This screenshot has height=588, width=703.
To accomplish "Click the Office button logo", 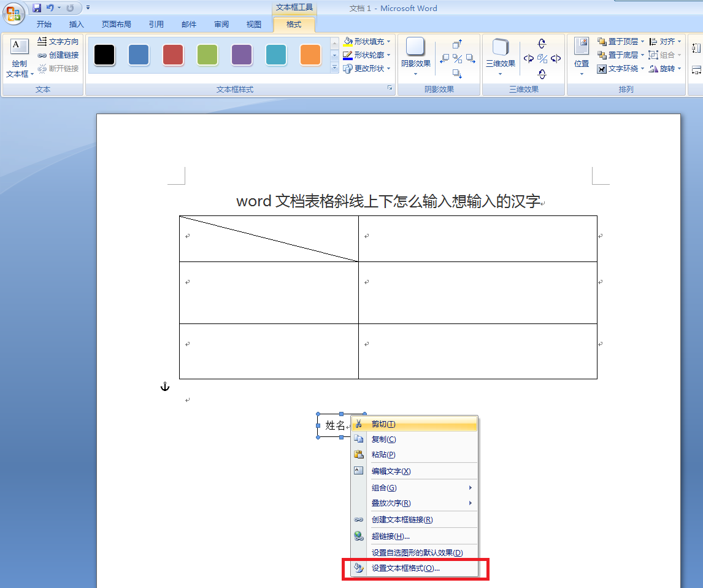I will [x=13, y=13].
